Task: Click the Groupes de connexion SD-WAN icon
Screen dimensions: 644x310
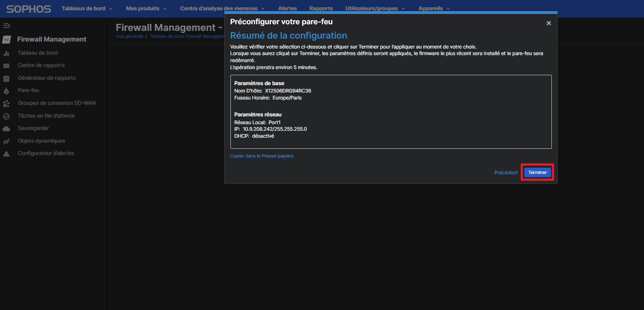Action: point(6,104)
